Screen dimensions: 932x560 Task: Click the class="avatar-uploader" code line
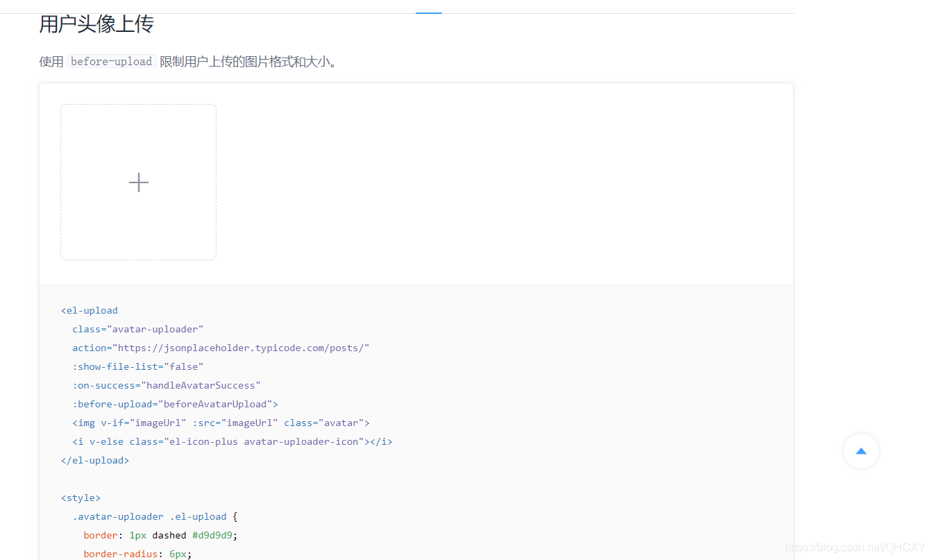[x=137, y=329]
